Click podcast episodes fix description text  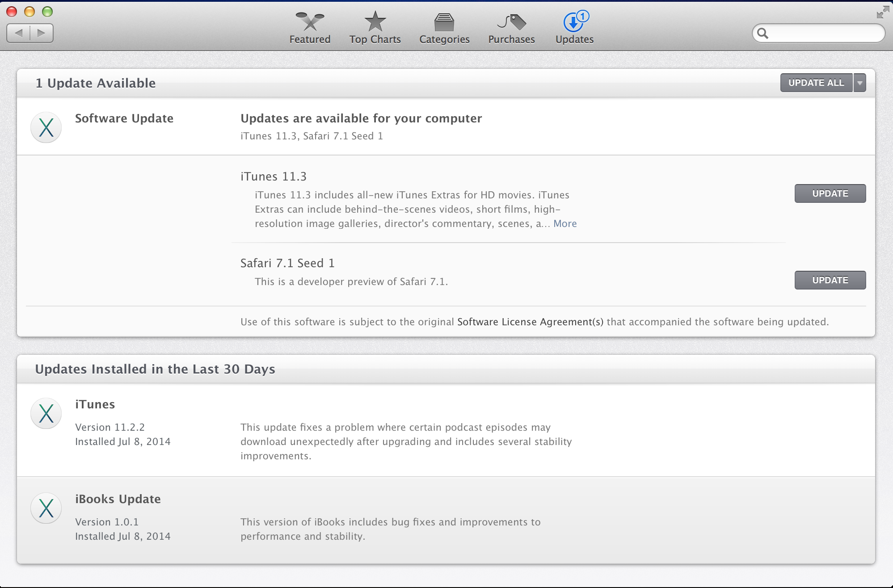(x=406, y=441)
